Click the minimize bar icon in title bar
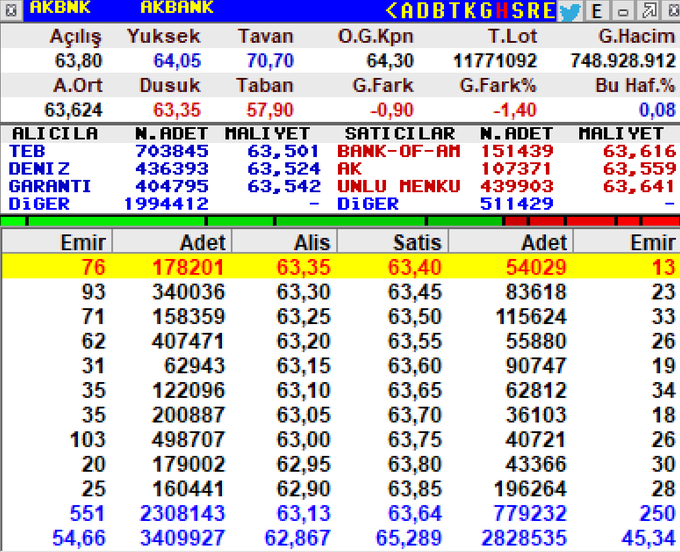Image resolution: width=680 pixels, height=552 pixels. [623, 11]
